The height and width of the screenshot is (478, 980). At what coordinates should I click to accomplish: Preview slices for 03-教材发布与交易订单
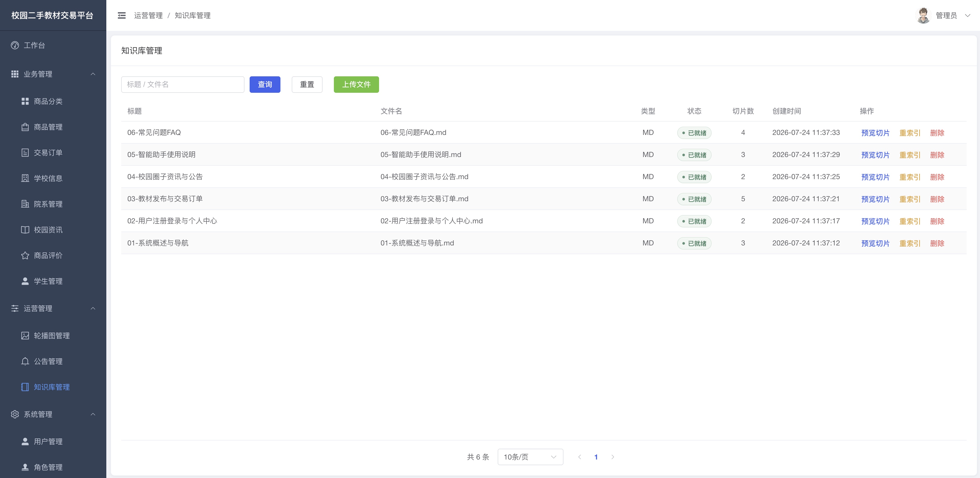pos(875,199)
